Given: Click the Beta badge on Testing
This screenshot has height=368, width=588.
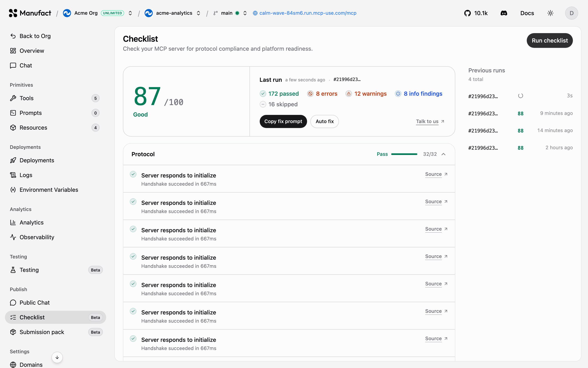Looking at the screenshot, I should tap(95, 270).
